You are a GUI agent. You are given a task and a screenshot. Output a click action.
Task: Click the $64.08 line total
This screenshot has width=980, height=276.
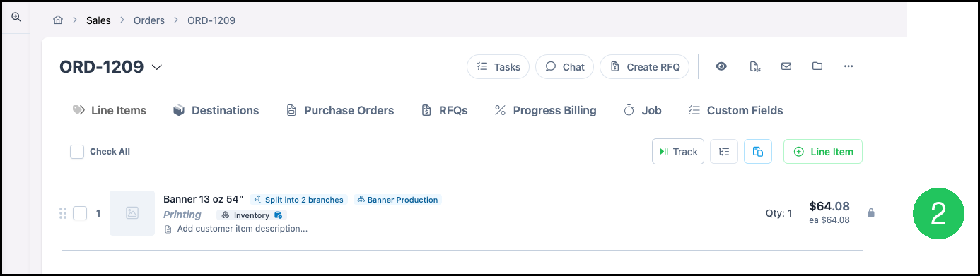[x=829, y=207]
